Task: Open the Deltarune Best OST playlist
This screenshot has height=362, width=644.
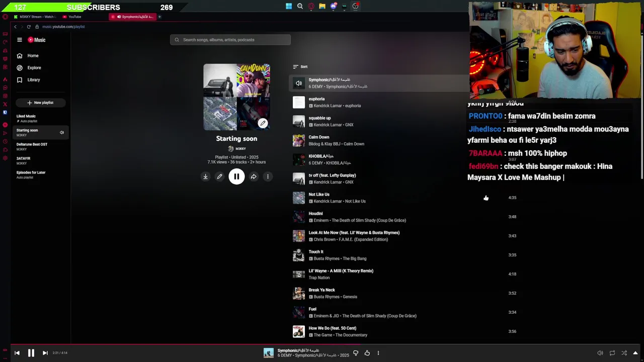Action: [40, 146]
